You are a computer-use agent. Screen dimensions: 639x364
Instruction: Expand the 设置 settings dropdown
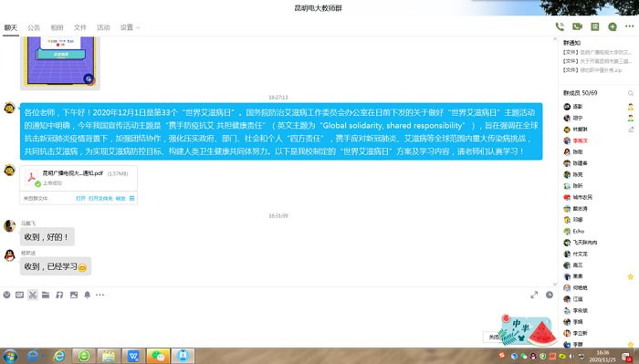coord(130,27)
